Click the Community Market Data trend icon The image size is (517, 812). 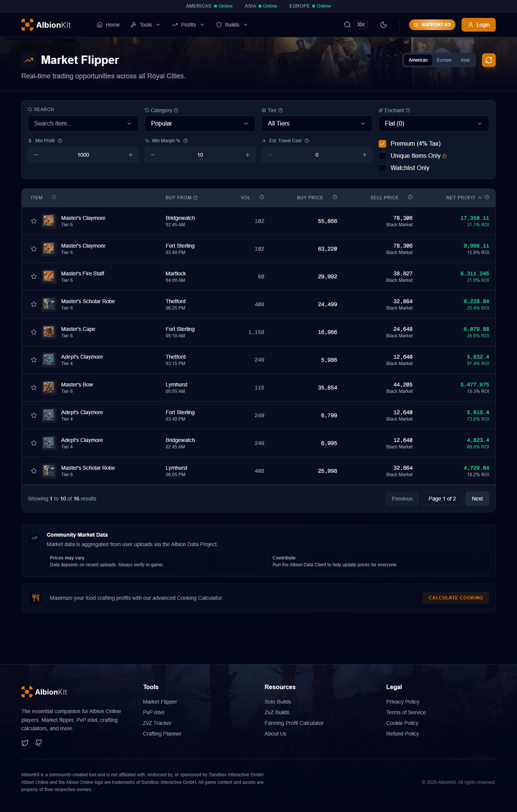tap(34, 538)
